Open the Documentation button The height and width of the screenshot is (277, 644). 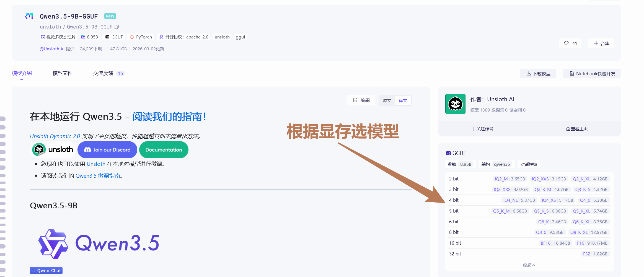tap(164, 150)
